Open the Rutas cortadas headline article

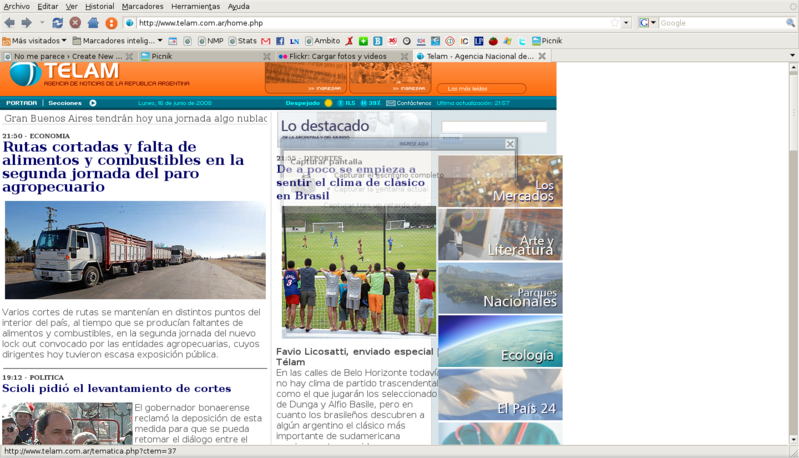[123, 167]
